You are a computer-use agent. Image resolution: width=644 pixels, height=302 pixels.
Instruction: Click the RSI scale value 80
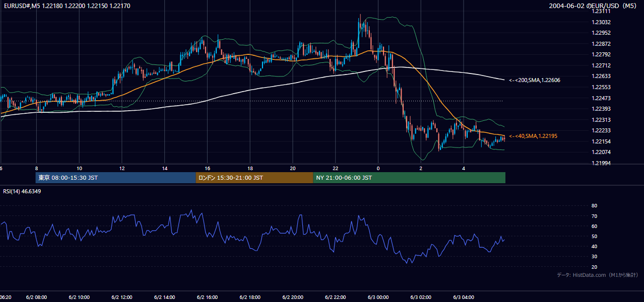[x=594, y=206]
